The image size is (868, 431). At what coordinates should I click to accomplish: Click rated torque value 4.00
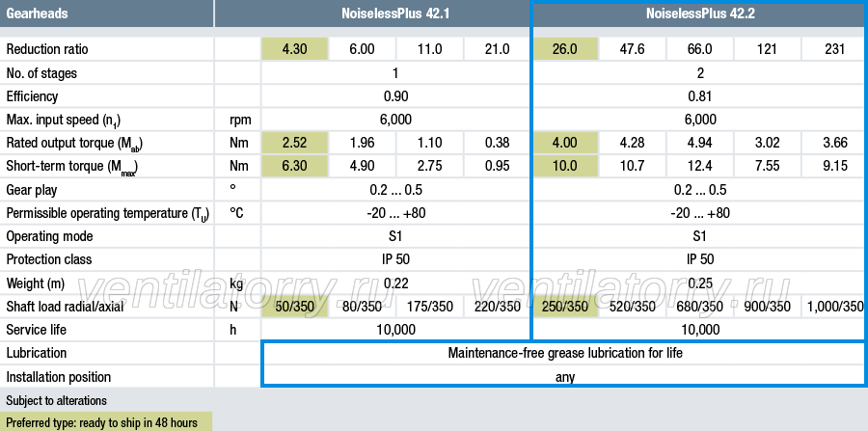[x=564, y=143]
